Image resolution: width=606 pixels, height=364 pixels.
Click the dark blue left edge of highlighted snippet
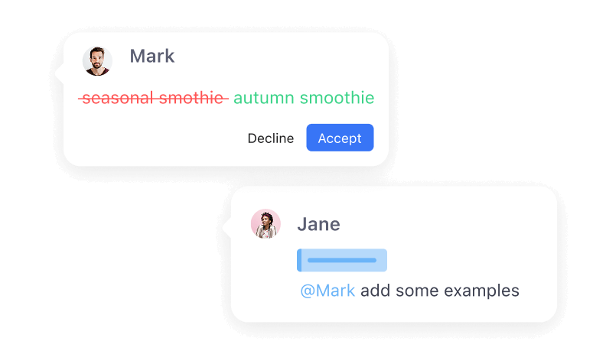click(x=299, y=260)
